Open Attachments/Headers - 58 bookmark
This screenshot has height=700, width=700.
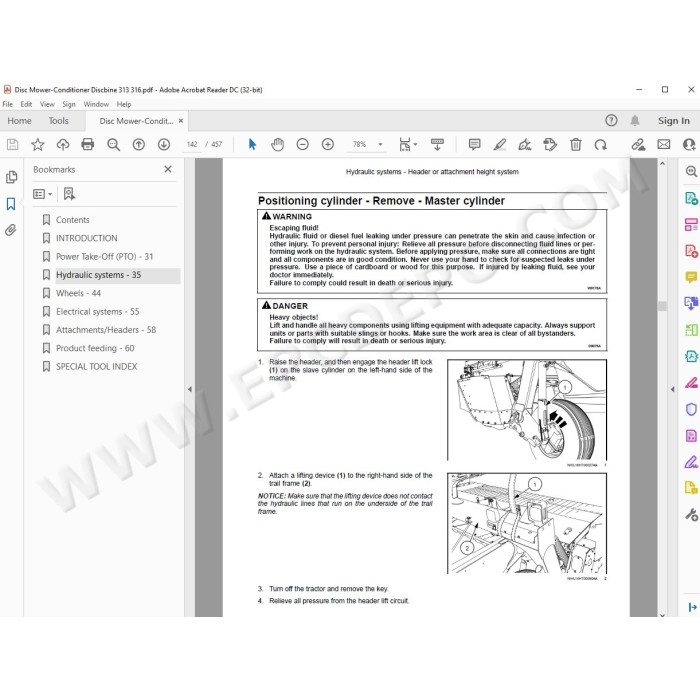click(x=106, y=329)
